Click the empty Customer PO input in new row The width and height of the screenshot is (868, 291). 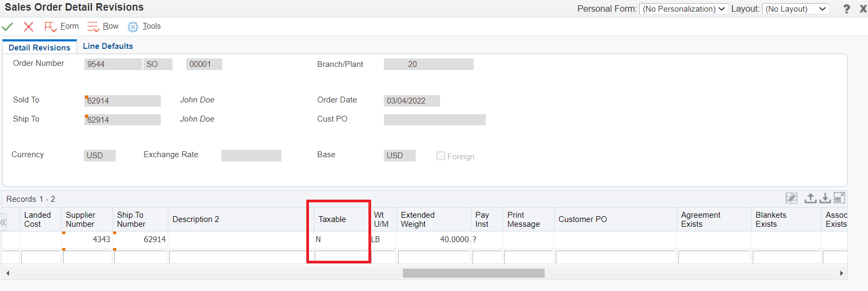tap(615, 258)
